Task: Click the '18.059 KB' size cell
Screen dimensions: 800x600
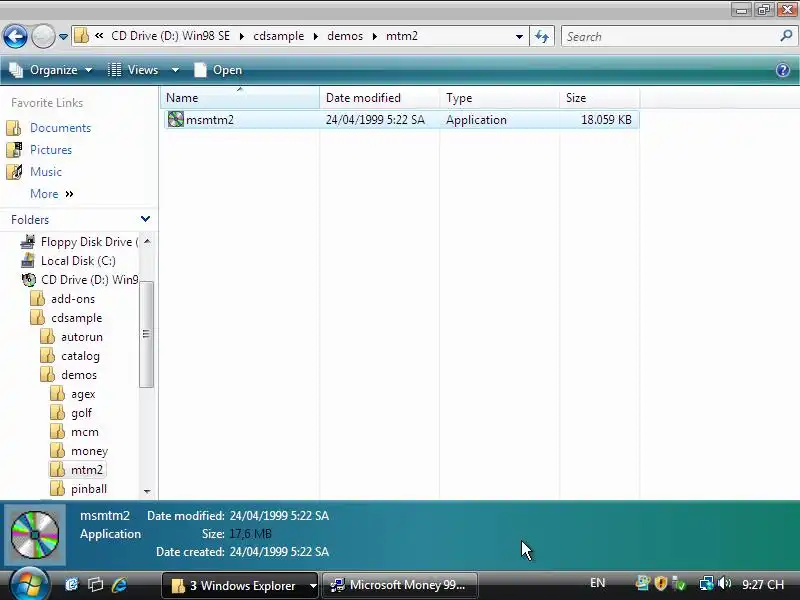Action: point(606,120)
